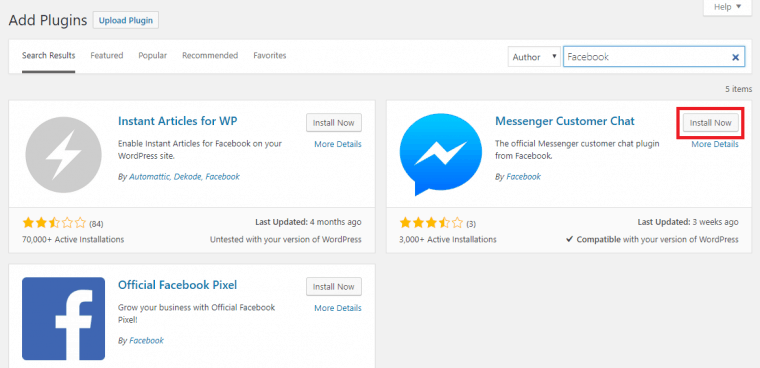Open More Details for Messenger Customer Chat
Viewport: 760px width, 368px height.
(715, 144)
